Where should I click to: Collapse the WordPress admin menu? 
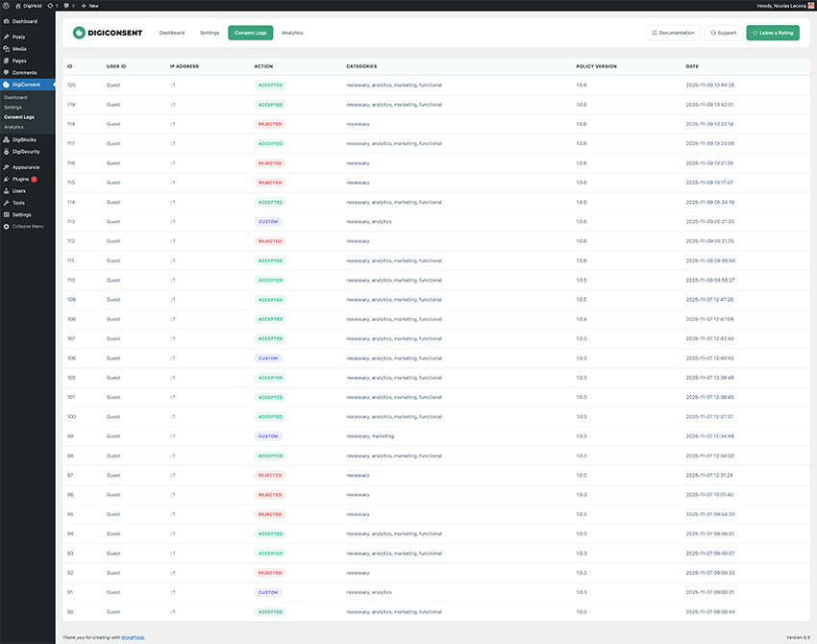coord(24,226)
